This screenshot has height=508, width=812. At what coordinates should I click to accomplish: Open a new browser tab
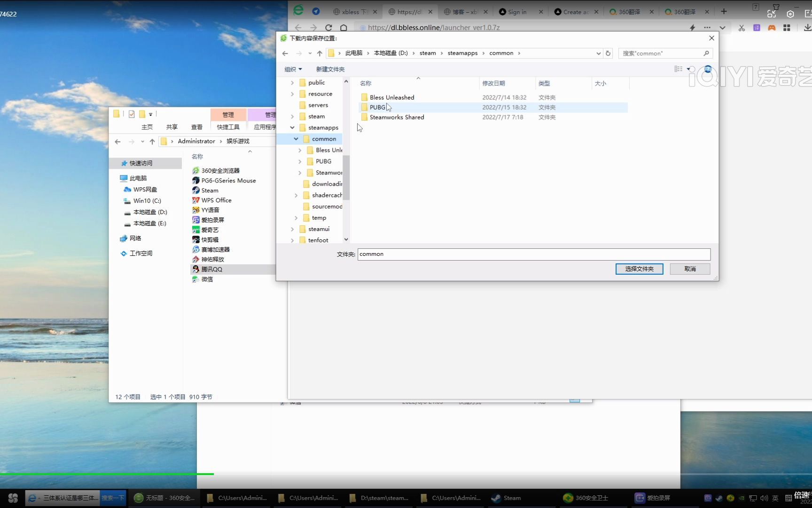point(724,11)
